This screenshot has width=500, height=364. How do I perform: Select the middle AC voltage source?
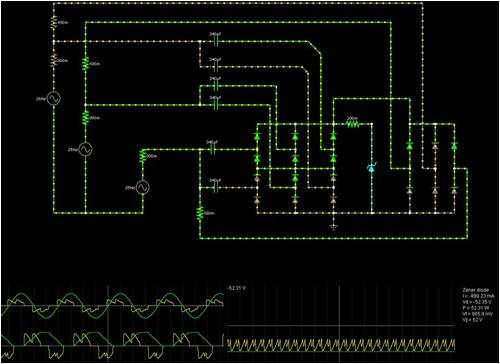[85, 150]
